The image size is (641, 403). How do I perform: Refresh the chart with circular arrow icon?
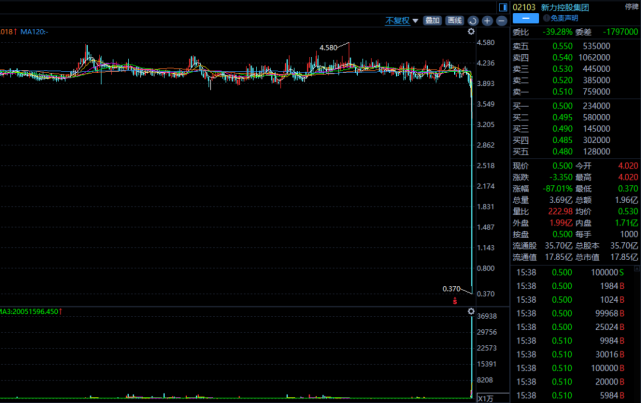(473, 21)
